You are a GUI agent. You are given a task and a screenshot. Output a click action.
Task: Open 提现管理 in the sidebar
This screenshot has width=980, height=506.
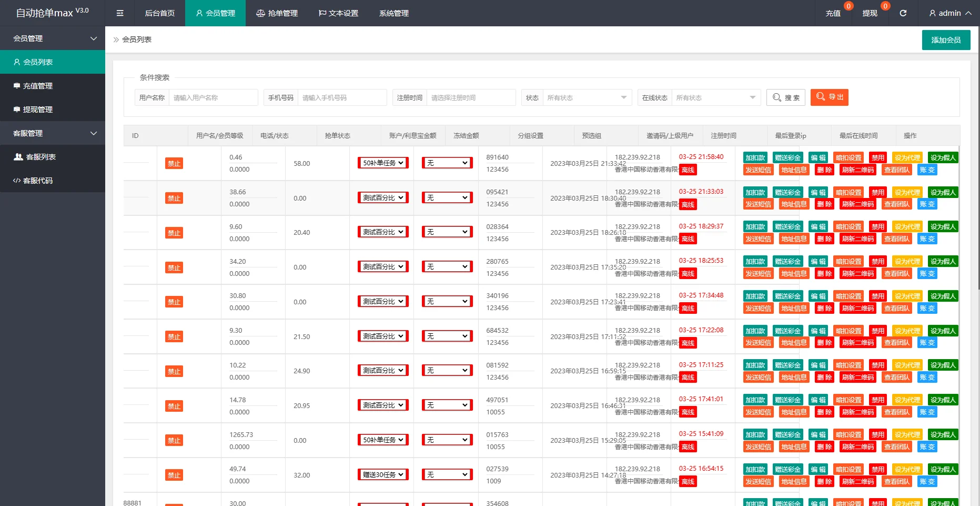(x=38, y=110)
